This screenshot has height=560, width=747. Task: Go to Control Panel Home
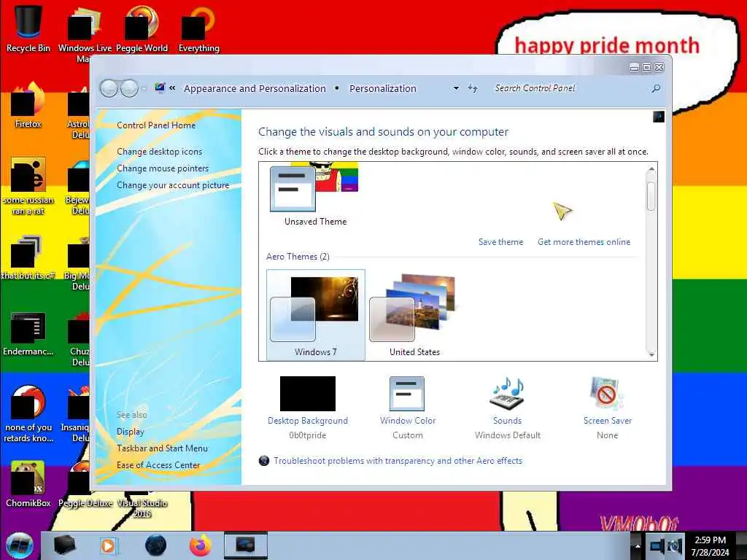[156, 125]
